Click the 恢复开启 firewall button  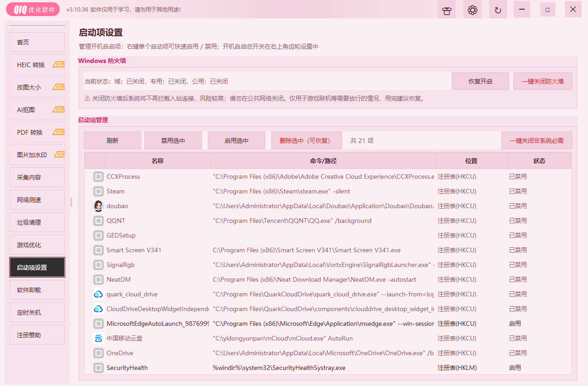(481, 81)
